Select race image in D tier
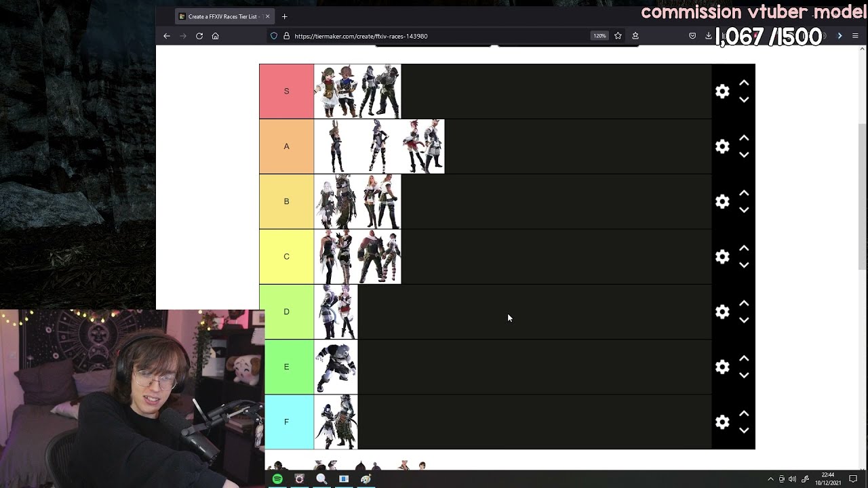868x488 pixels. 336,312
